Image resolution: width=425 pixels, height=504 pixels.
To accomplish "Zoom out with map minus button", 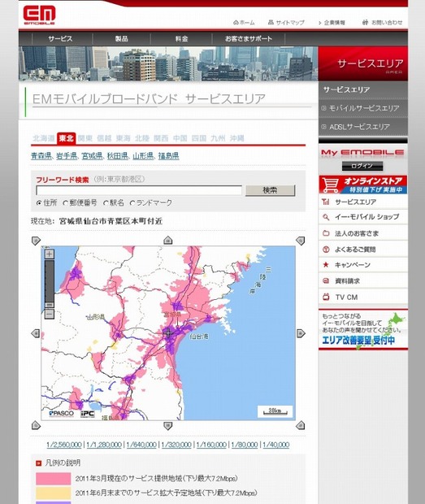I will coord(49,314).
